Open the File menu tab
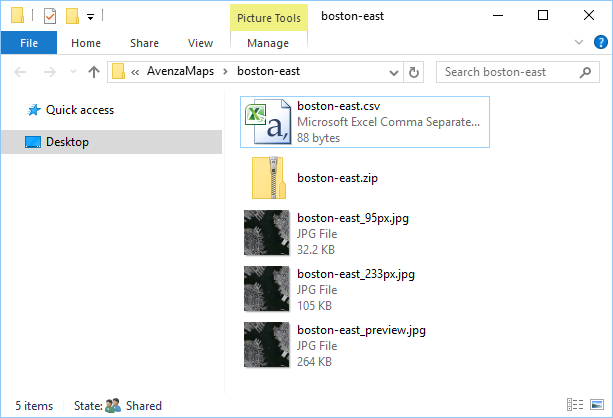Viewport: 613px width, 418px height. pyautogui.click(x=29, y=43)
